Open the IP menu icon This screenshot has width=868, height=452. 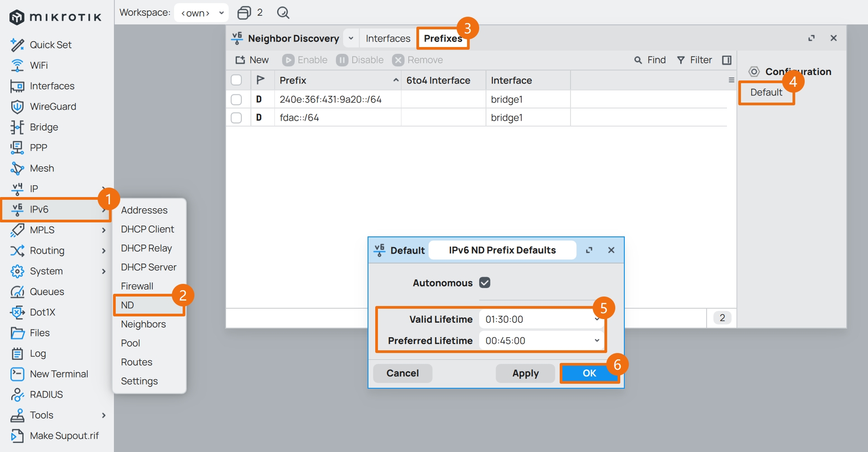pos(17,189)
